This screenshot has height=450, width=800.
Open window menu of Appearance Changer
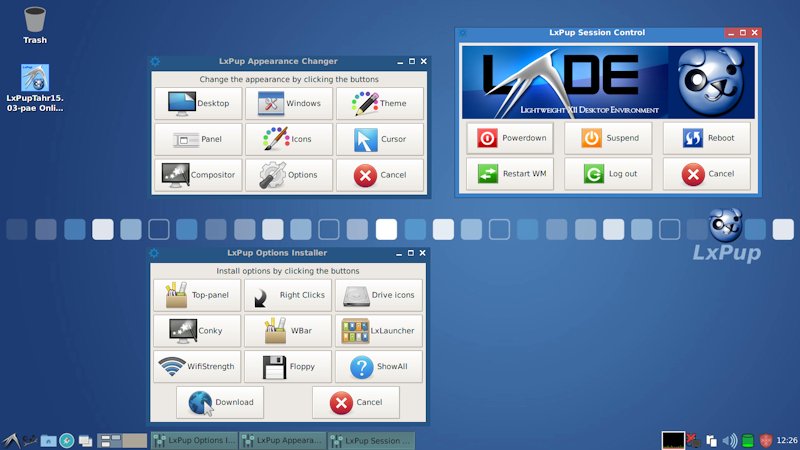point(155,61)
